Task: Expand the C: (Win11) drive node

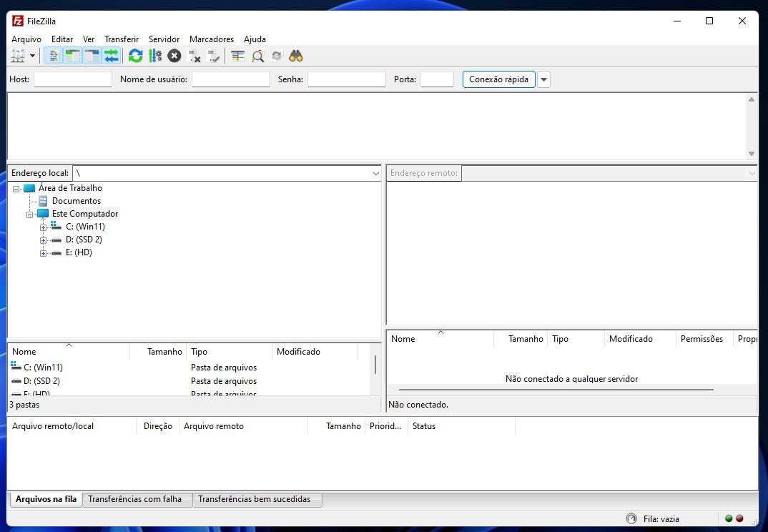Action: pos(43,227)
